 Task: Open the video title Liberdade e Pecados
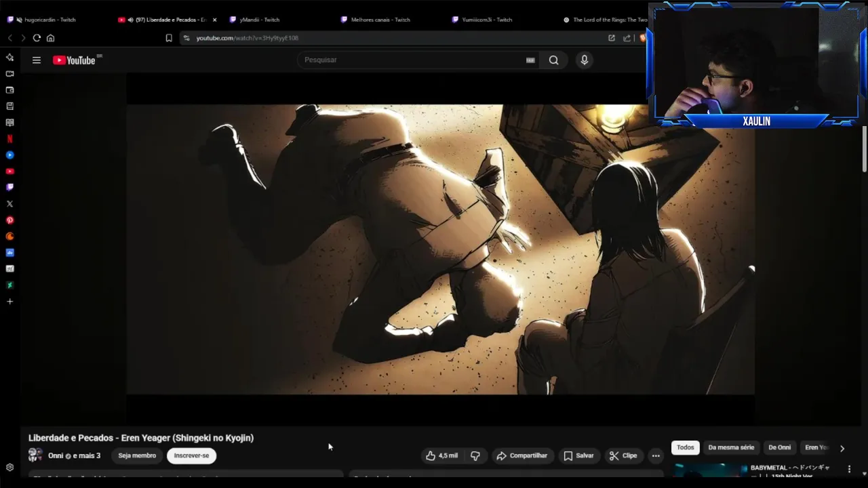(x=141, y=438)
